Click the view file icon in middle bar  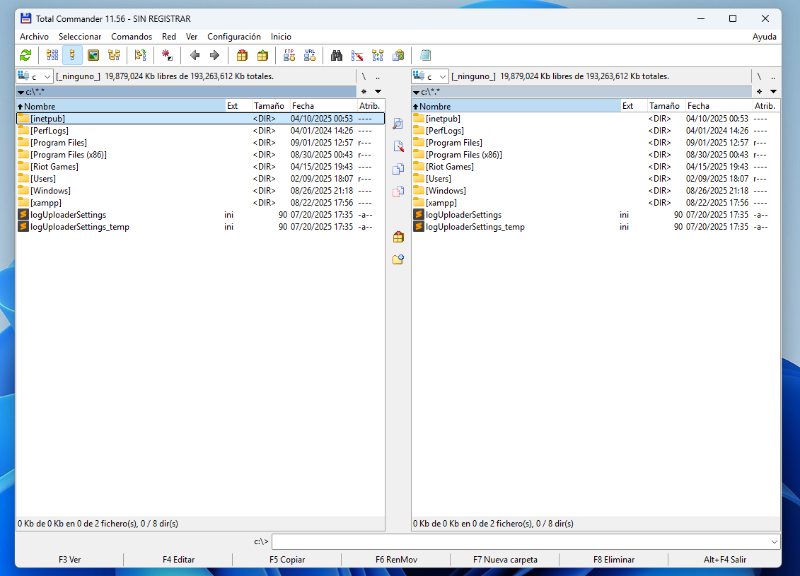click(x=398, y=123)
